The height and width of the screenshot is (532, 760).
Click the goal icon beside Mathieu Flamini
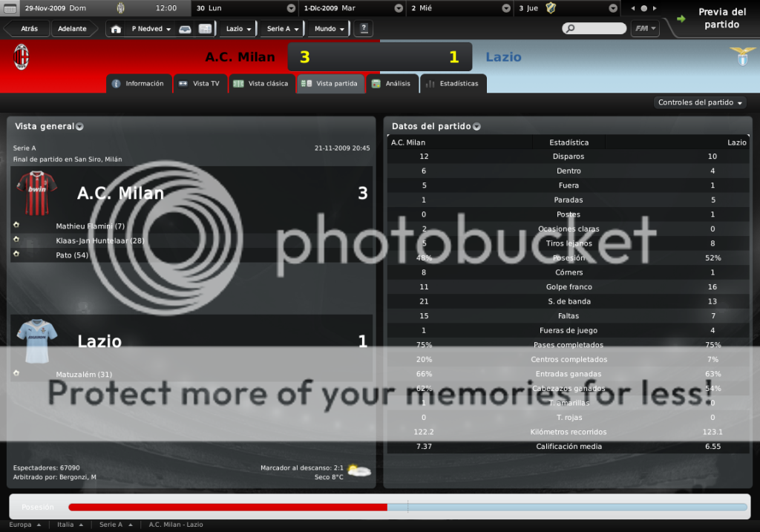tap(16, 225)
